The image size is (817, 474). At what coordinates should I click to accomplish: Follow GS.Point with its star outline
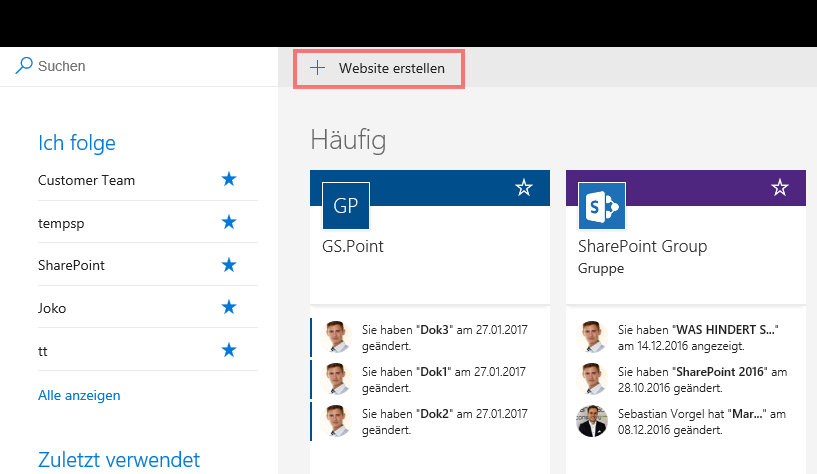click(524, 188)
